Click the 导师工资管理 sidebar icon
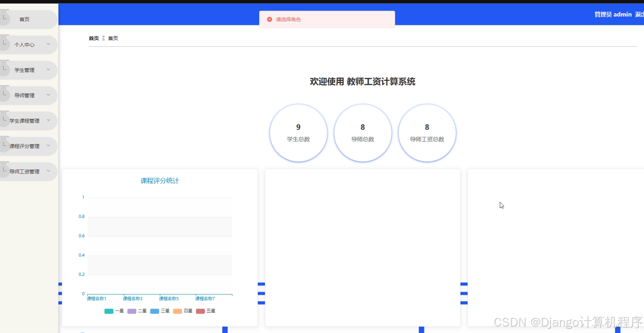Screen dimensions: 644x333 4,170
